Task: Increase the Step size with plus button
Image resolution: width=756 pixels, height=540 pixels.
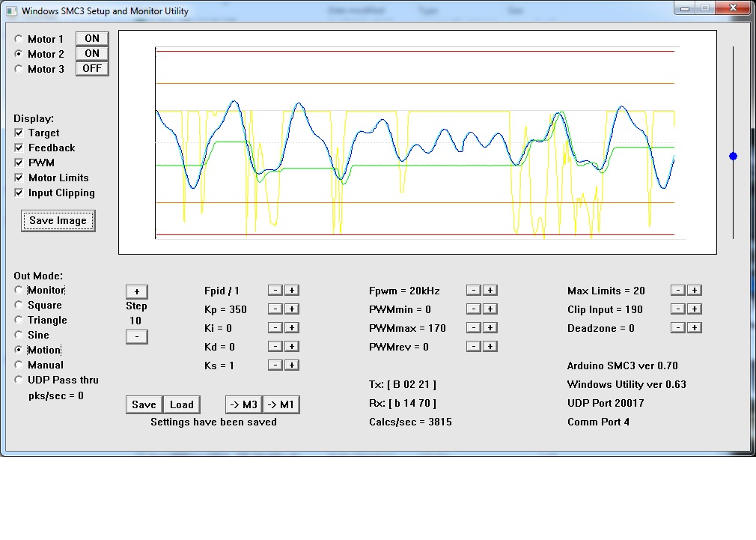Action: (x=136, y=292)
